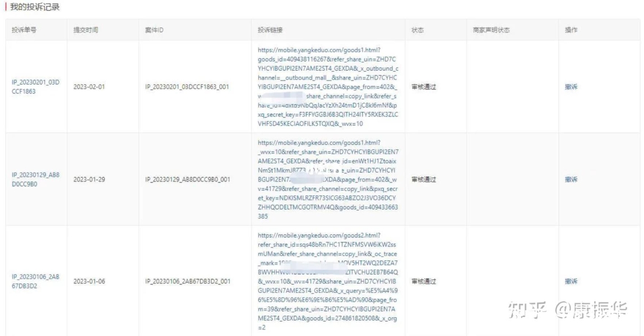This screenshot has height=336, width=644.
Task: Select the 商家声明状态 column header
Action: pyautogui.click(x=491, y=30)
